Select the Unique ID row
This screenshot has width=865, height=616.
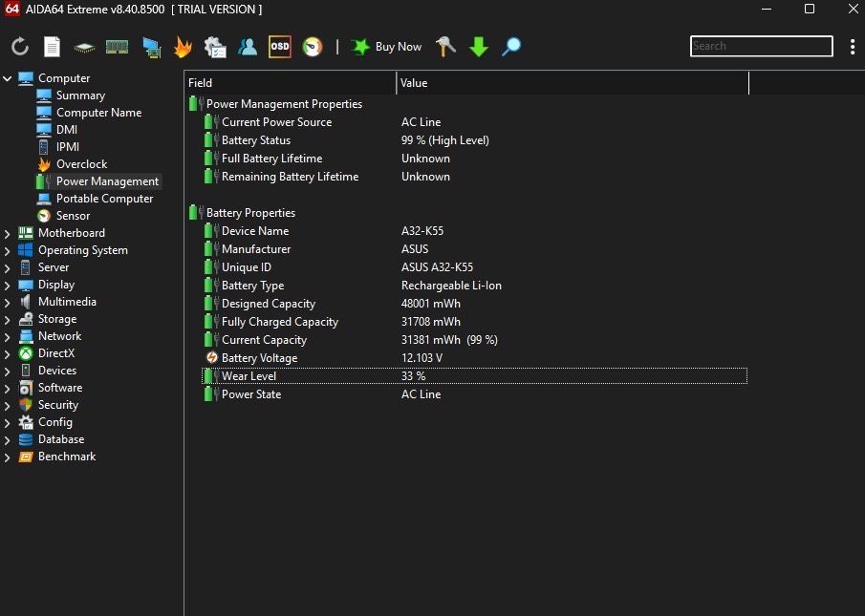[474, 267]
